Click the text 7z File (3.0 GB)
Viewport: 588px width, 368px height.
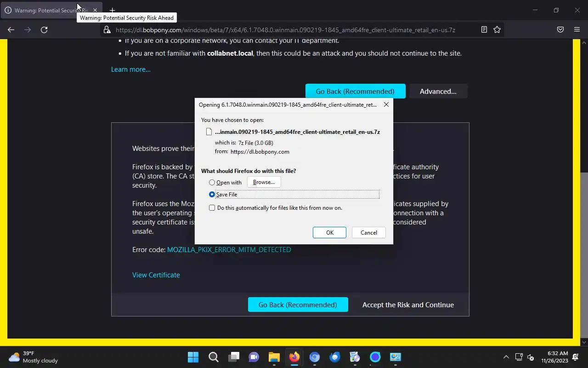[256, 143]
